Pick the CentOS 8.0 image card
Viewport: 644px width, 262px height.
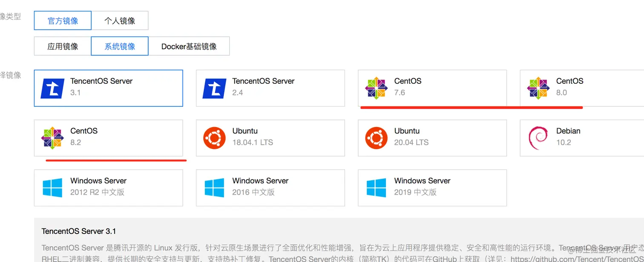tap(582, 88)
